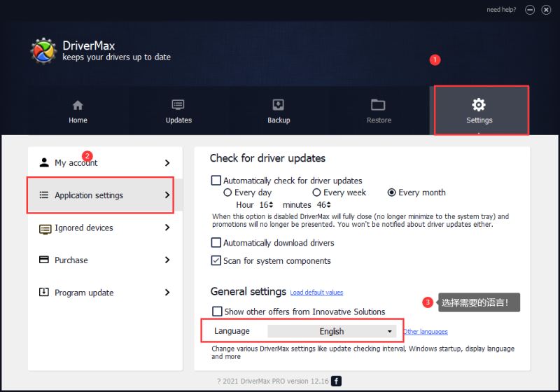Screen dimensions: 560x392
Task: Expand Purchase chevron arrow
Action: [167, 260]
